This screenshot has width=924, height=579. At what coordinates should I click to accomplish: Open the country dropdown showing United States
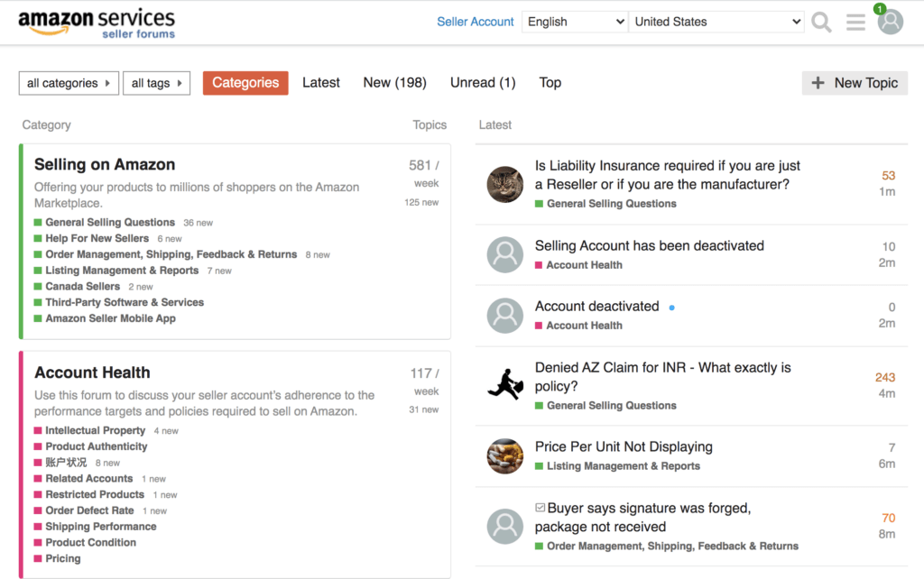(x=716, y=22)
